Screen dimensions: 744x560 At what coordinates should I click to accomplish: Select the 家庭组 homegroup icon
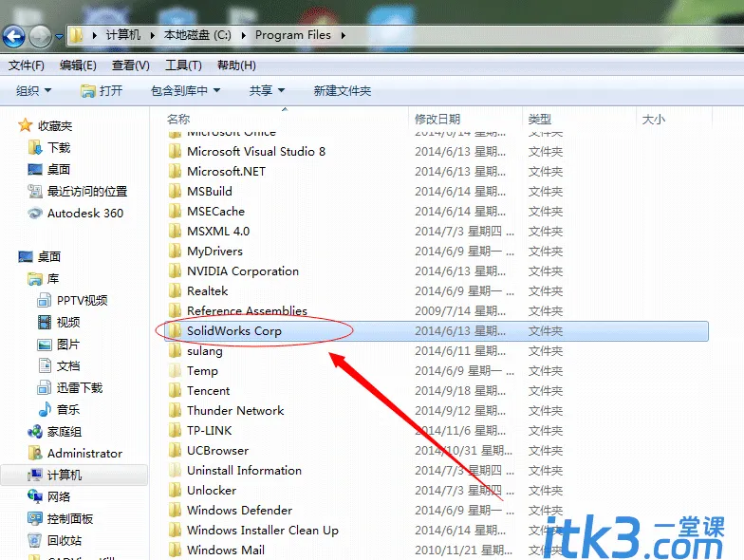(x=35, y=431)
